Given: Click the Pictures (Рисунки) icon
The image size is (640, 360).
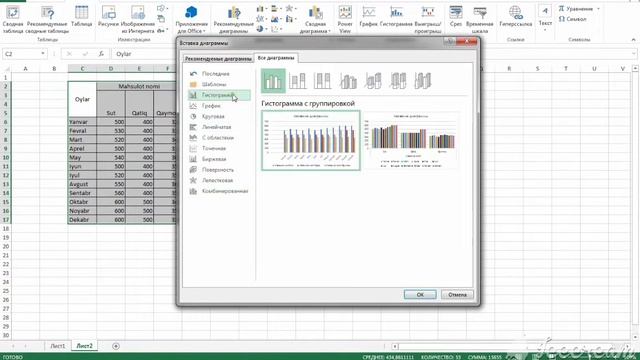Looking at the screenshot, I should (109, 17).
